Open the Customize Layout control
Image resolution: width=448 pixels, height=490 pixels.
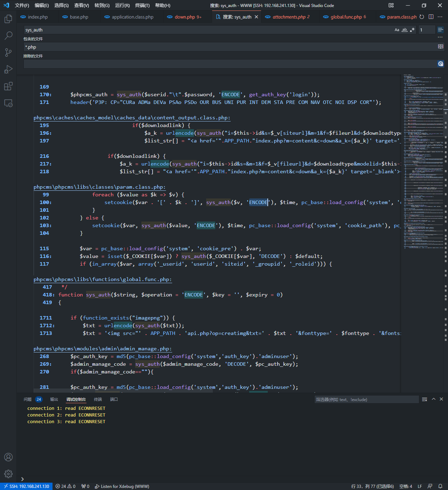point(391,5)
